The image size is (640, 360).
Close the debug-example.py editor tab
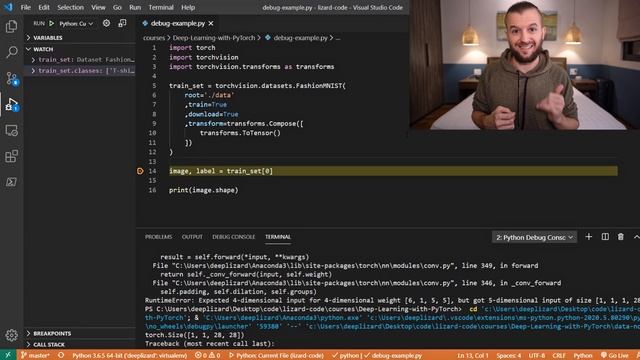coord(211,24)
